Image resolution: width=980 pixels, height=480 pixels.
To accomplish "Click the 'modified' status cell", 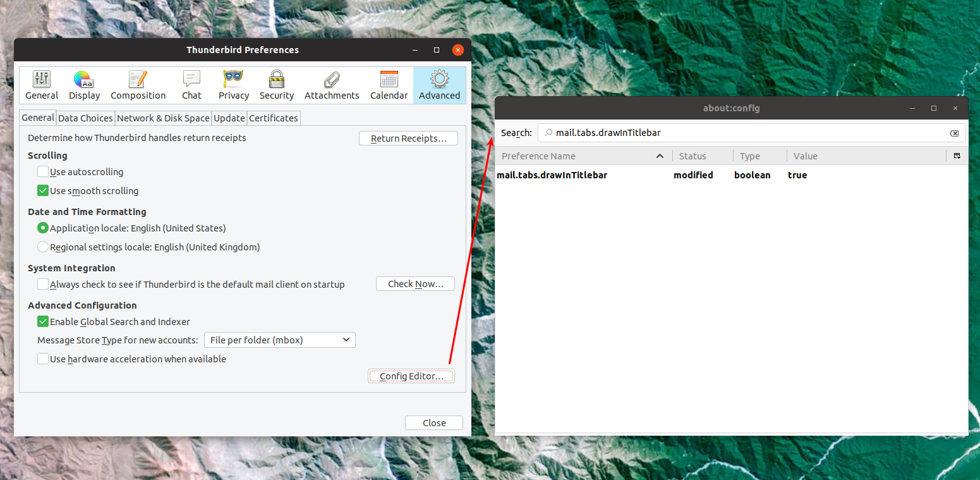I will 693,175.
